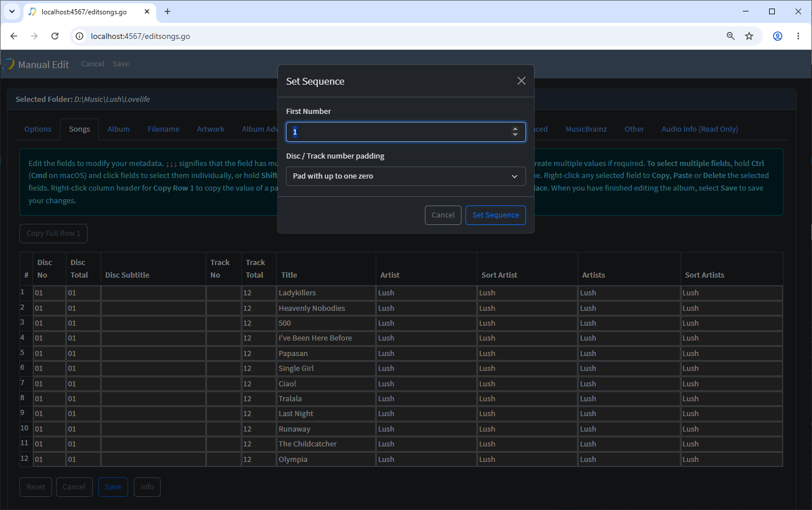Select the title cell reading 500

click(326, 323)
